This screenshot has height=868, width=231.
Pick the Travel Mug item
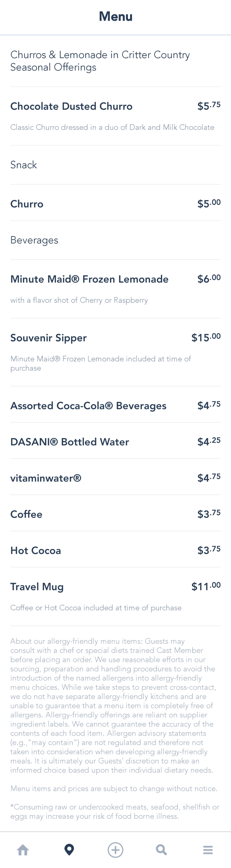[37, 587]
